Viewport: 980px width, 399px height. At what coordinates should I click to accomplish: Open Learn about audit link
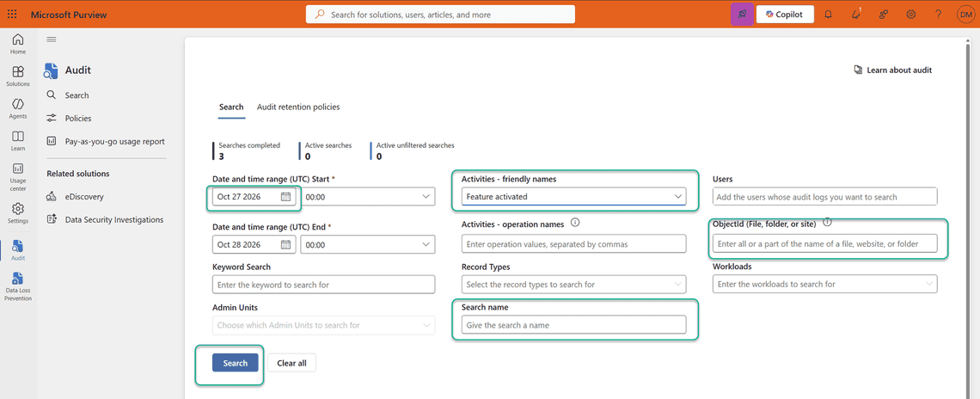coord(892,70)
